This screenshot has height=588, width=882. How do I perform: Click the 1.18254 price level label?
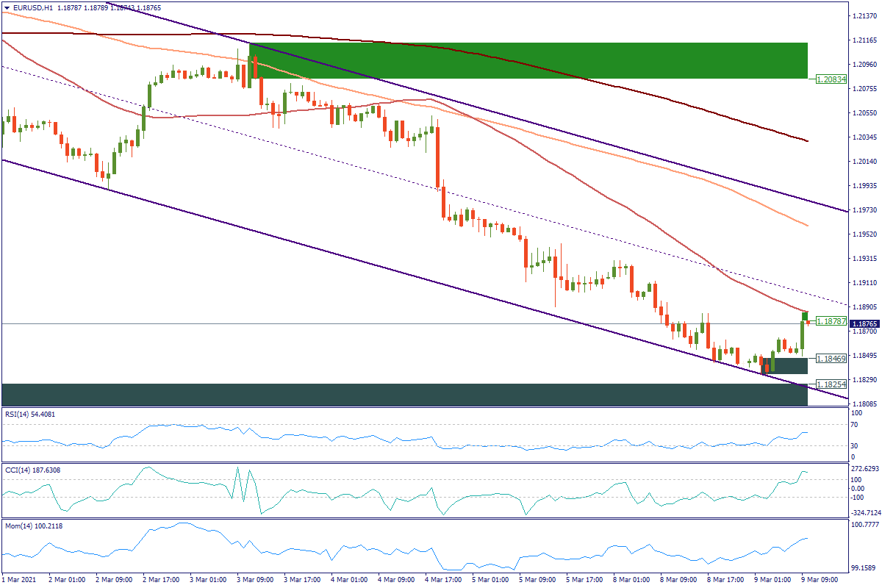click(x=831, y=384)
